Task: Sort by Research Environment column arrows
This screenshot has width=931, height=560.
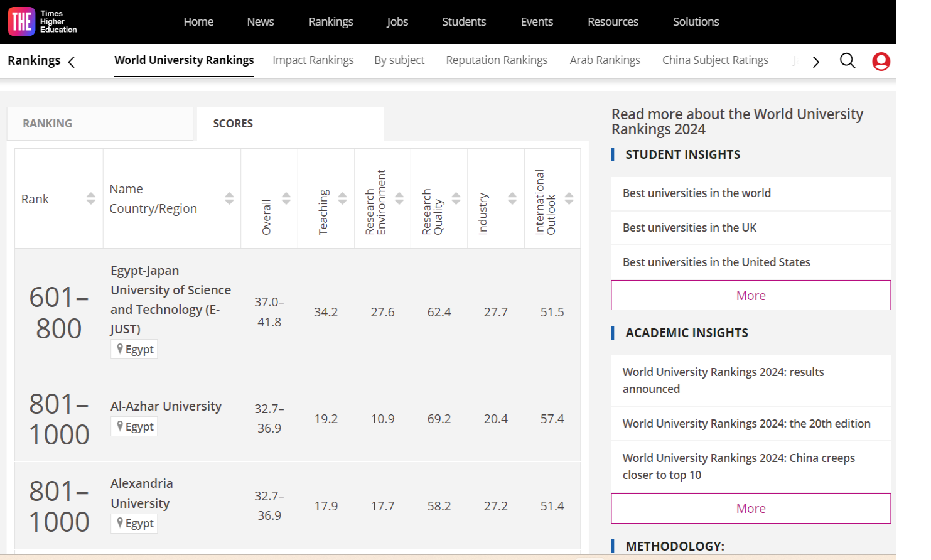Action: [399, 198]
